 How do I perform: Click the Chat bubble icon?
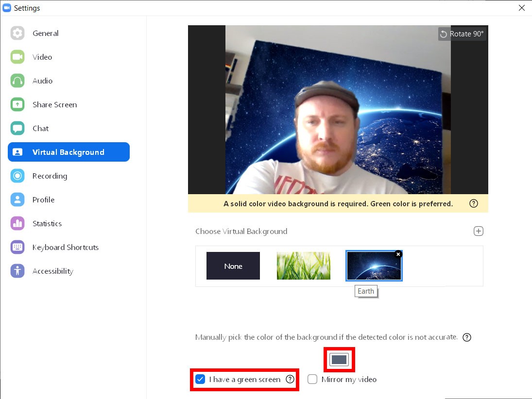[17, 128]
